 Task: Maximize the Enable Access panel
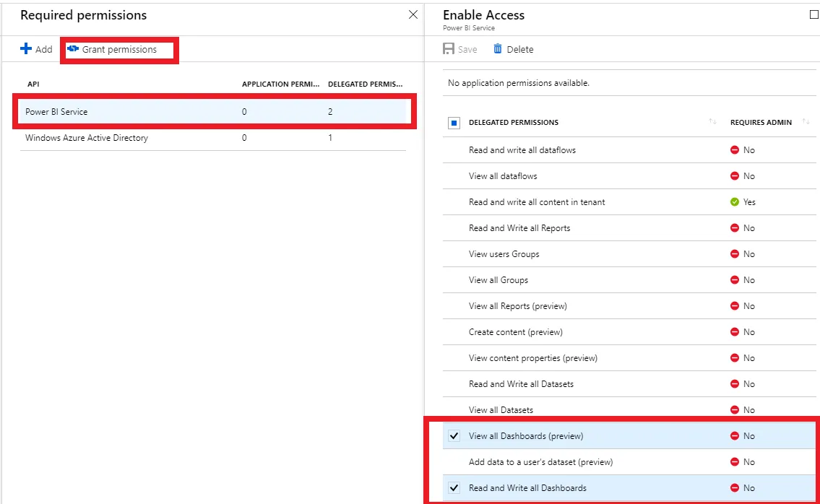[x=814, y=14]
